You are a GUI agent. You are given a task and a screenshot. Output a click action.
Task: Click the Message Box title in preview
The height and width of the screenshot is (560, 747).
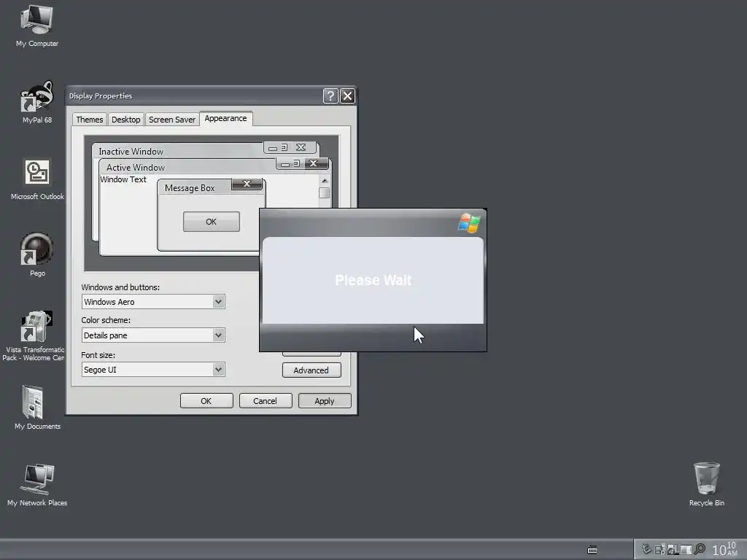pos(190,188)
